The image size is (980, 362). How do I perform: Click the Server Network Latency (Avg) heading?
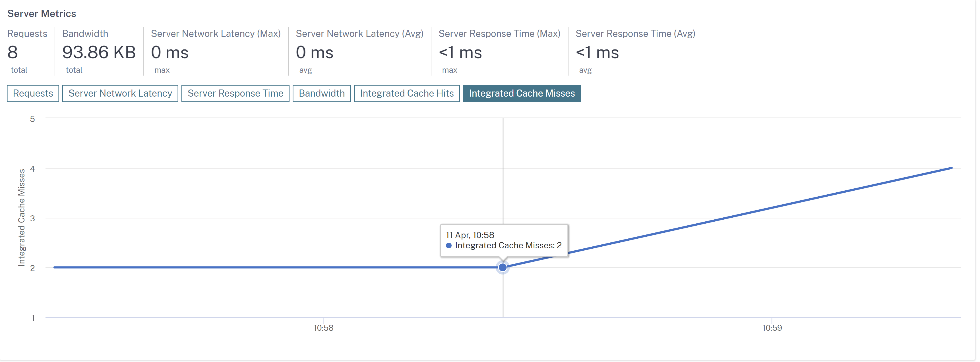(x=359, y=34)
